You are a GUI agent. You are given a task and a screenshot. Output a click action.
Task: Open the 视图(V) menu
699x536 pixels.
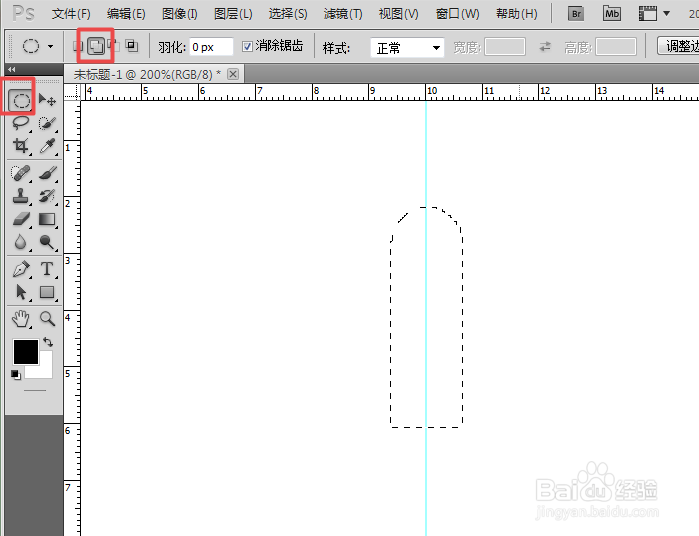(399, 14)
